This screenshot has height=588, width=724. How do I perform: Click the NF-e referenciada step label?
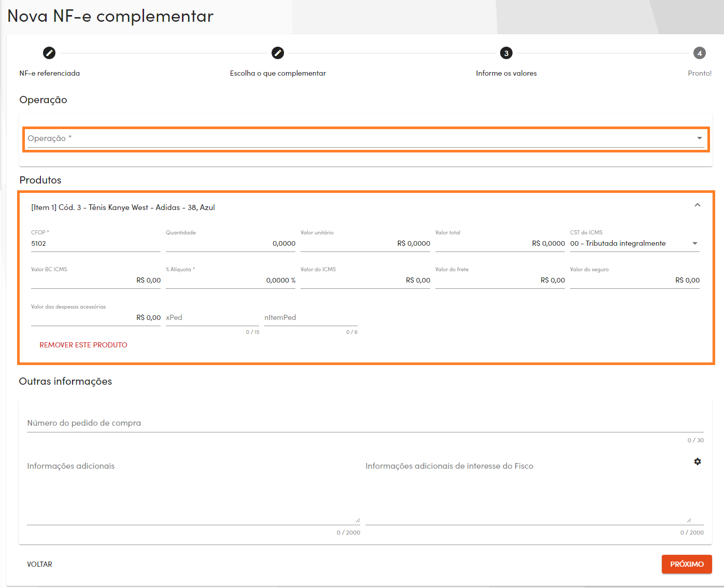coord(50,73)
